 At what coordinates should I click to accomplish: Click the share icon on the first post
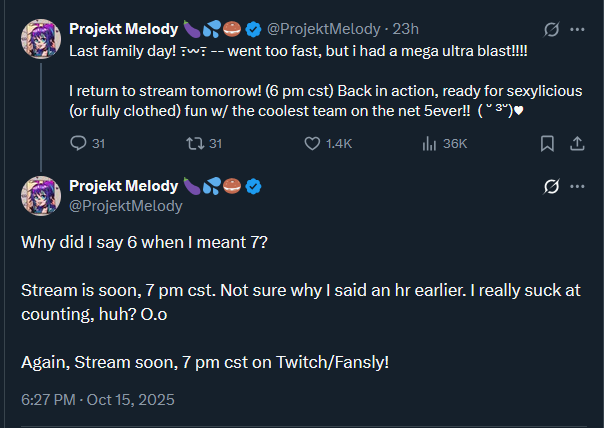point(577,144)
